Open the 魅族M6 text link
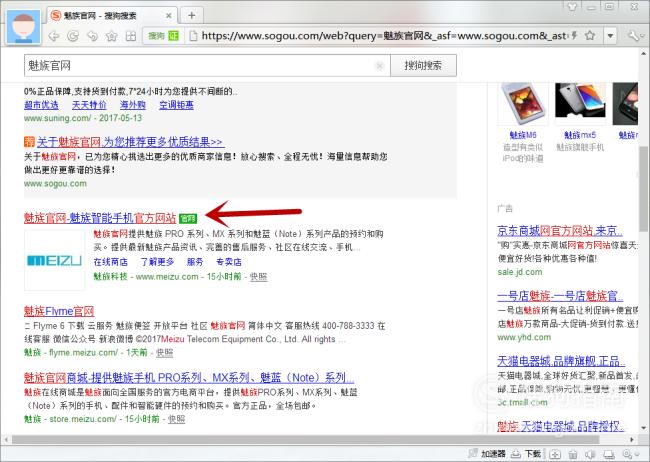This screenshot has width=650, height=462. [523, 135]
